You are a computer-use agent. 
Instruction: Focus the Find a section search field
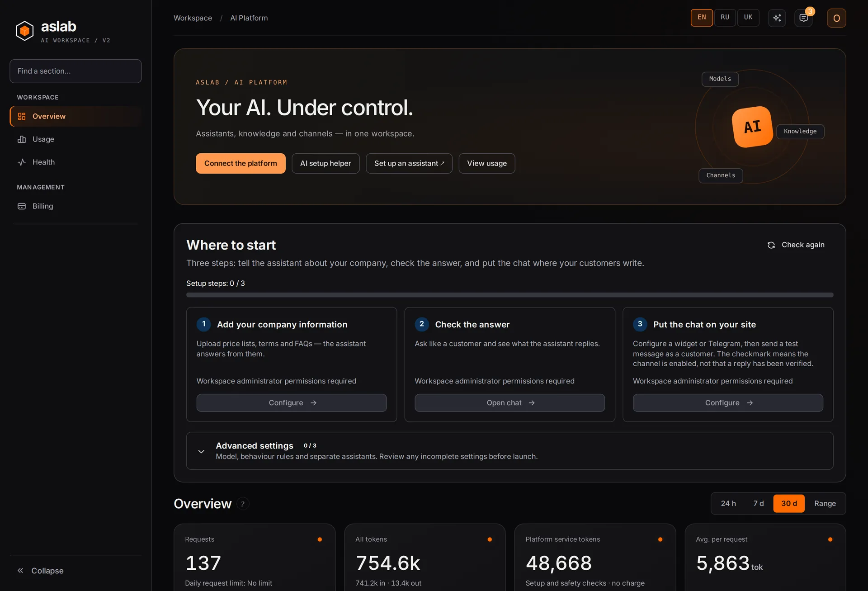[x=75, y=71]
